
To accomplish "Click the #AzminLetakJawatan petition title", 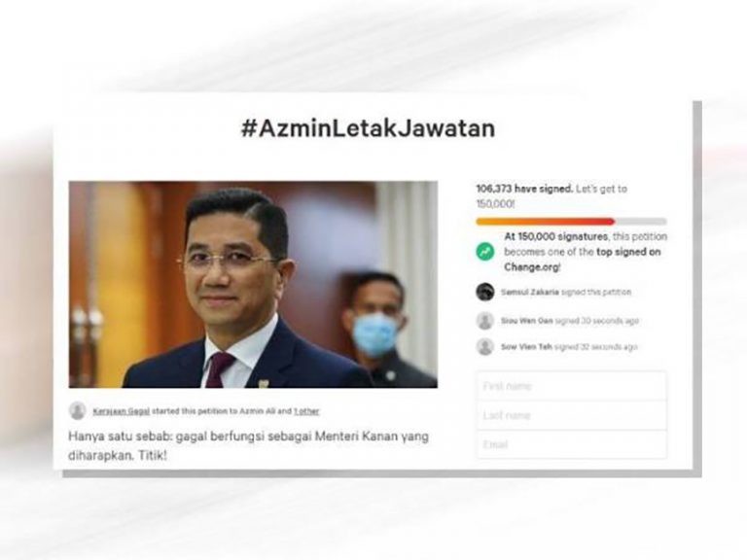I will coord(368,128).
